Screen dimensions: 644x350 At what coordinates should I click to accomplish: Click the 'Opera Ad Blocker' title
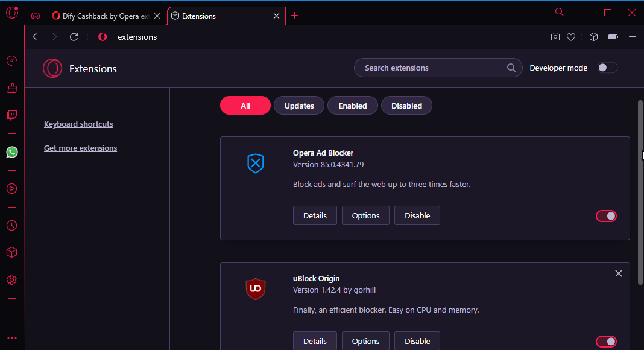pos(323,153)
